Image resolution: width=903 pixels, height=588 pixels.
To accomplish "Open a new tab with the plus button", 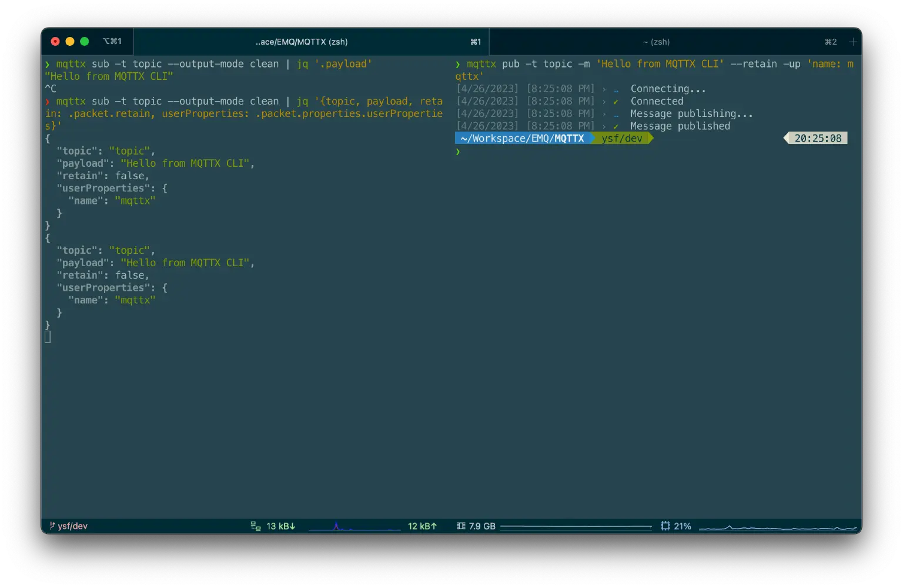I will coord(852,41).
